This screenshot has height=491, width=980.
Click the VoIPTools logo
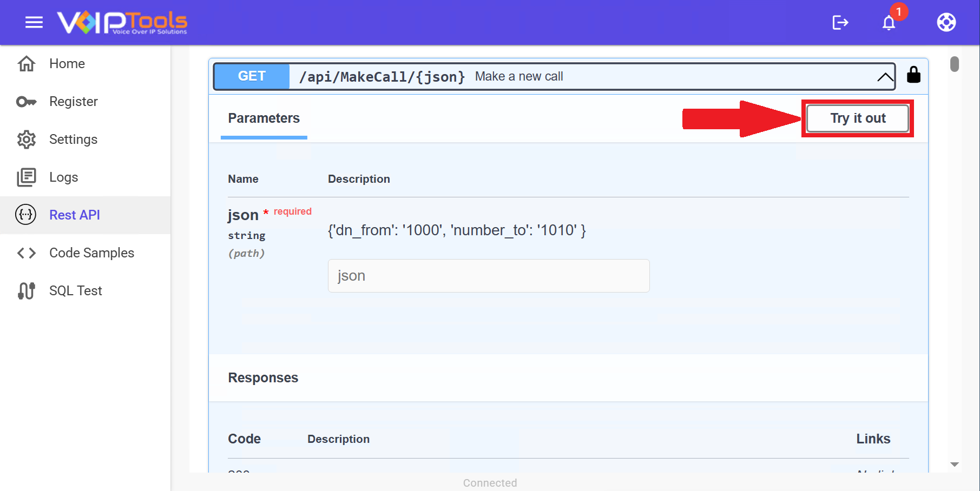pyautogui.click(x=122, y=22)
